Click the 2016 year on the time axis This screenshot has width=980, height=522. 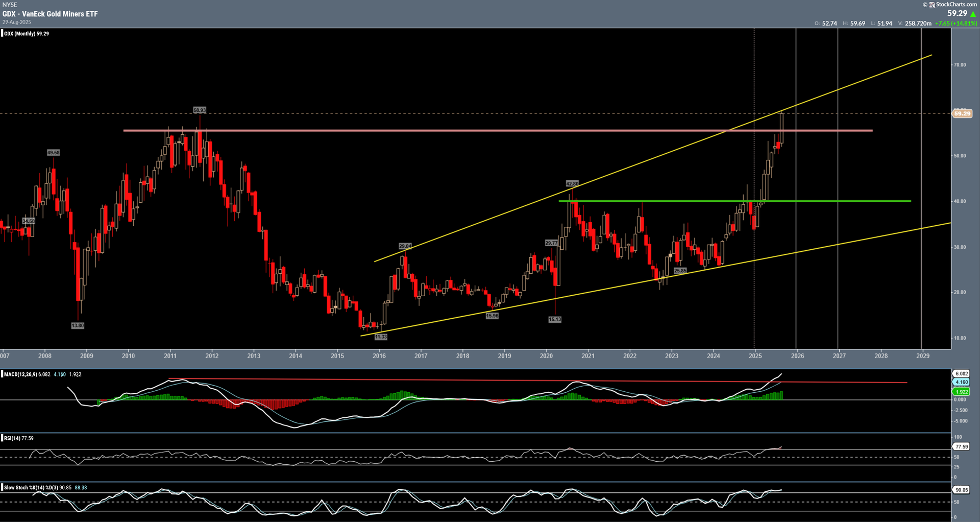coord(379,356)
